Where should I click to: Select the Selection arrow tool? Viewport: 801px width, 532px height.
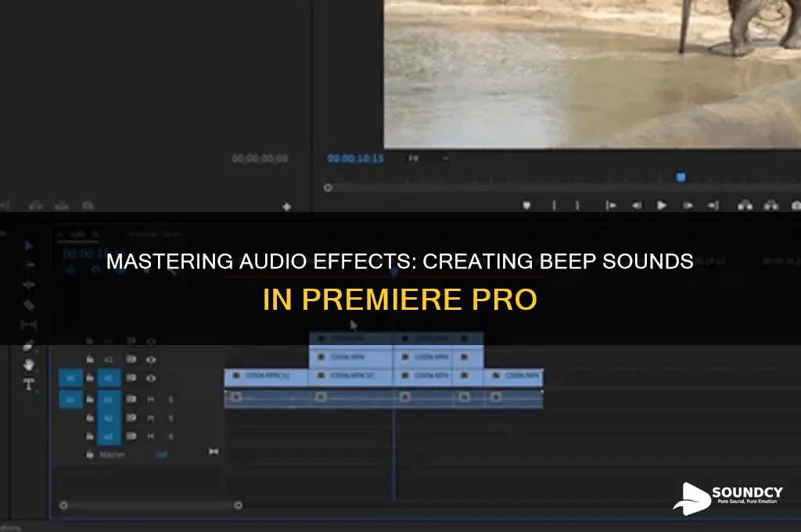(29, 246)
